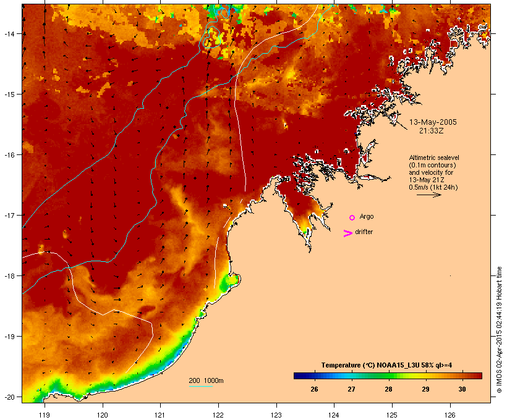Click the closed cyan contour loop near 122E 14S
This screenshot has width=507, height=420.
pos(212,38)
